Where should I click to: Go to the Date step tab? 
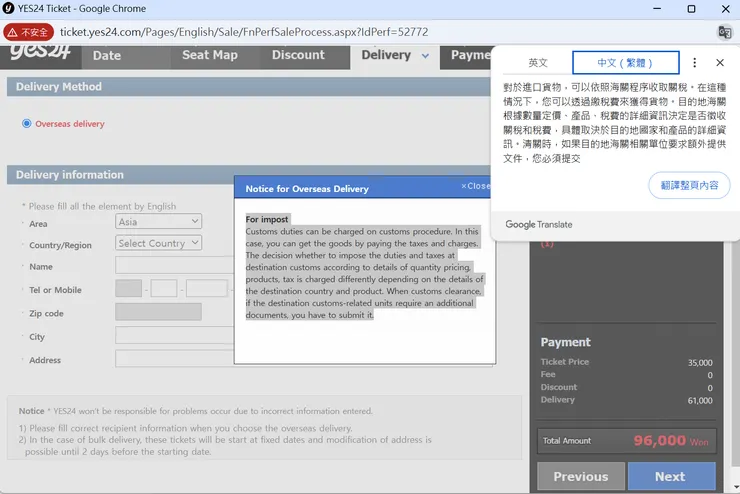(x=107, y=56)
